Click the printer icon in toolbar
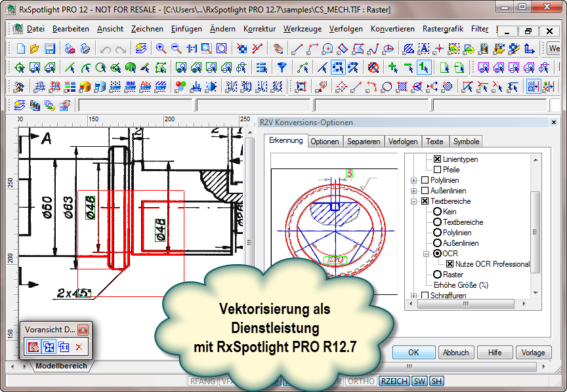The height and width of the screenshot is (392, 567). click(85, 49)
